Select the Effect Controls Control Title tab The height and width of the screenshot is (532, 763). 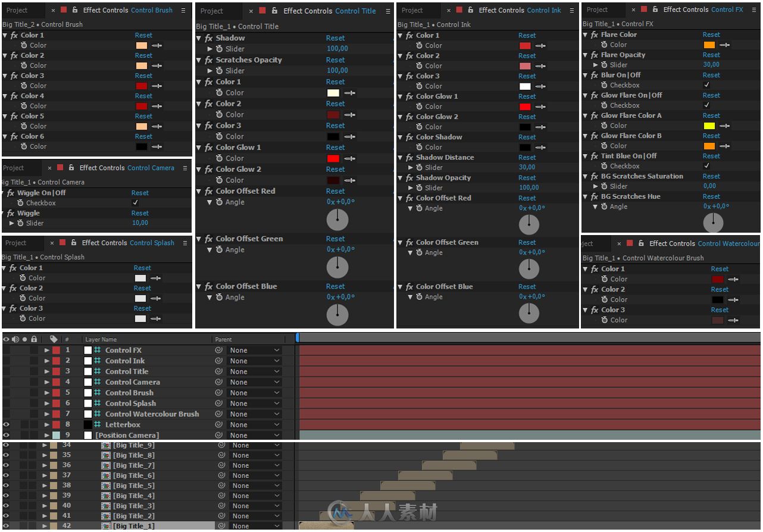click(330, 11)
